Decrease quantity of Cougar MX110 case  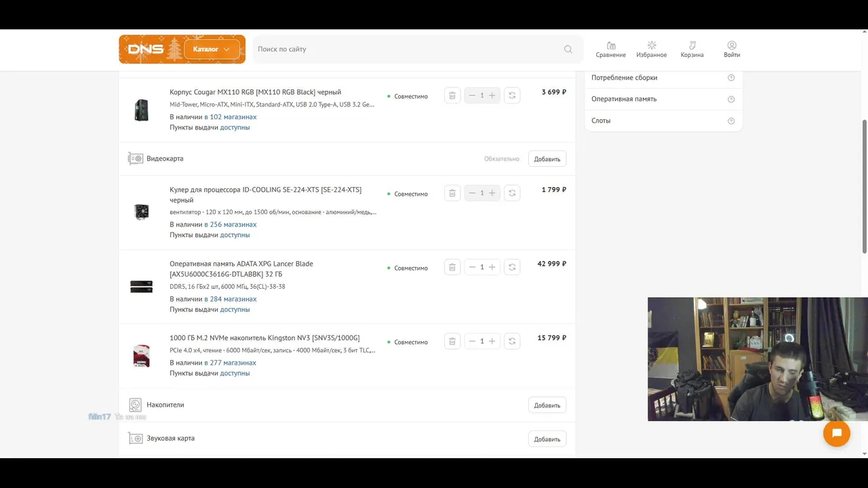(472, 96)
